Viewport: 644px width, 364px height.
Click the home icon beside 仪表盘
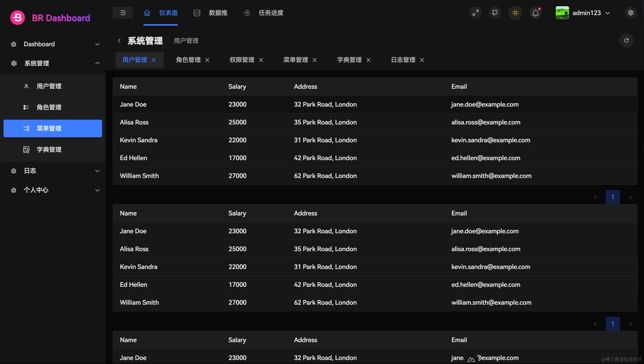(x=147, y=13)
